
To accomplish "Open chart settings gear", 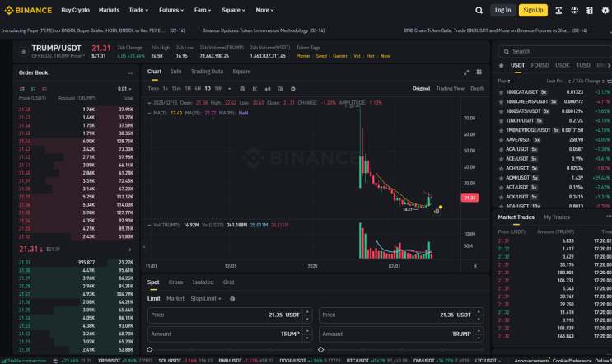I will tap(293, 89).
